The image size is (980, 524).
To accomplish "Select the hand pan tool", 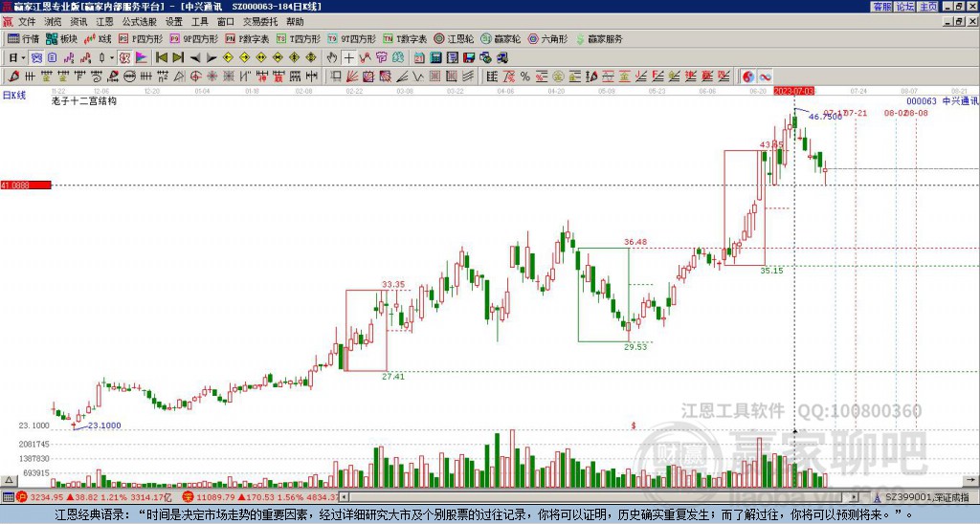I will tap(332, 58).
